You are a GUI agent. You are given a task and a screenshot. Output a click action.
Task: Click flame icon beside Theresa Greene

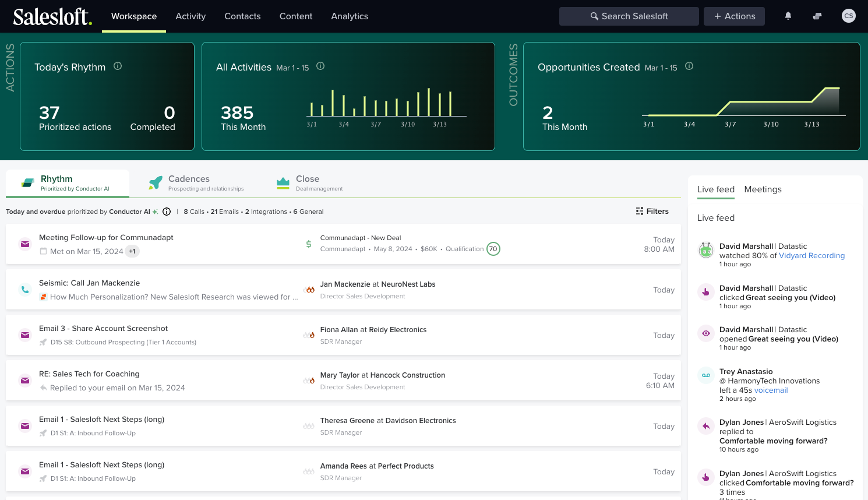point(309,426)
